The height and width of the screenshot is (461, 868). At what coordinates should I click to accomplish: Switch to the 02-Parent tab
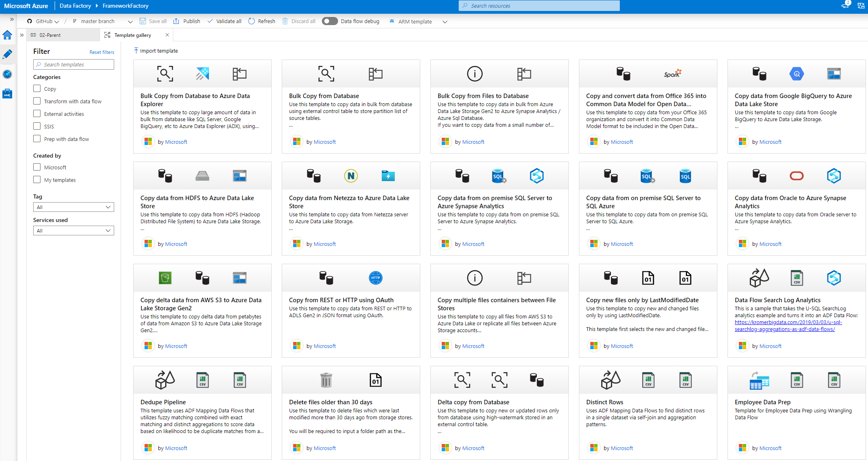pos(50,35)
